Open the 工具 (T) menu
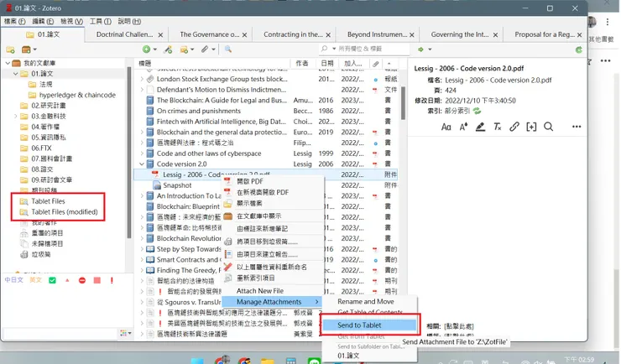This screenshot has height=364, width=621. pyautogui.click(x=100, y=21)
